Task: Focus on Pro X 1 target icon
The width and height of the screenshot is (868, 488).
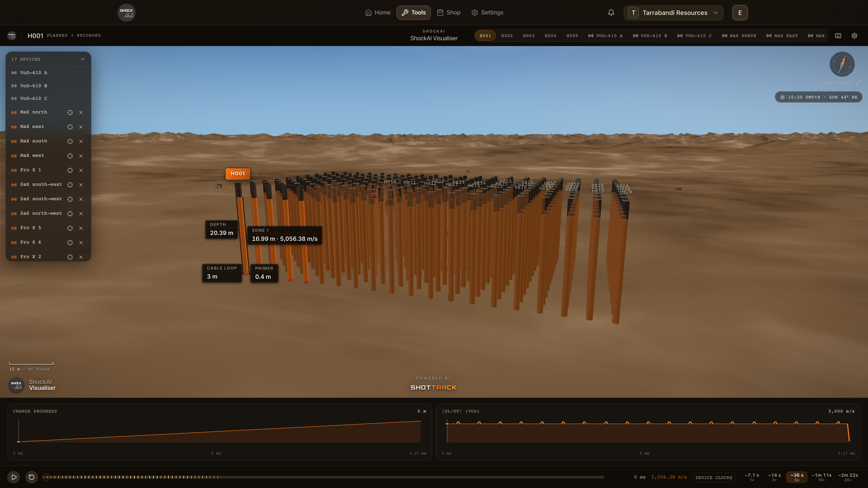Action: (x=70, y=170)
